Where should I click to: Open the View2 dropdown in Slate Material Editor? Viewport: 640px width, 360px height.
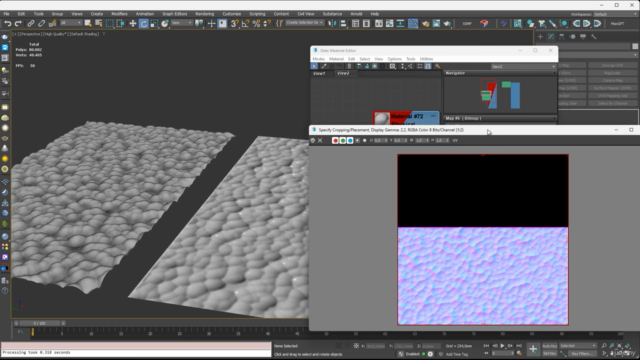tap(523, 67)
